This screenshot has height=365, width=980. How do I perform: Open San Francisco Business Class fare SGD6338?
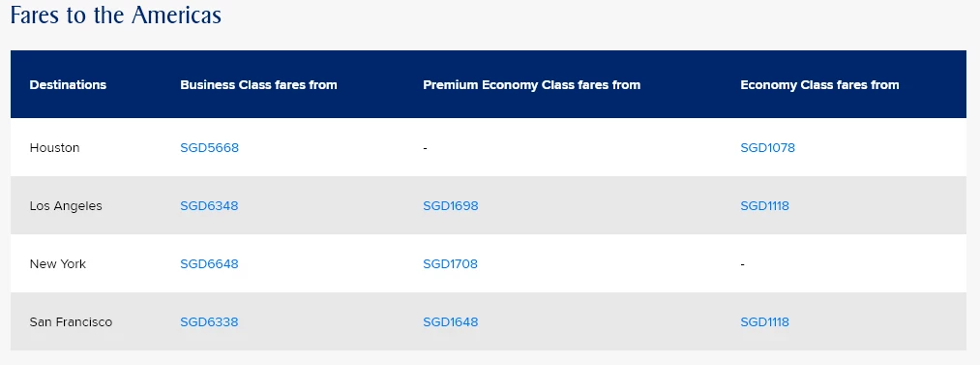click(209, 322)
